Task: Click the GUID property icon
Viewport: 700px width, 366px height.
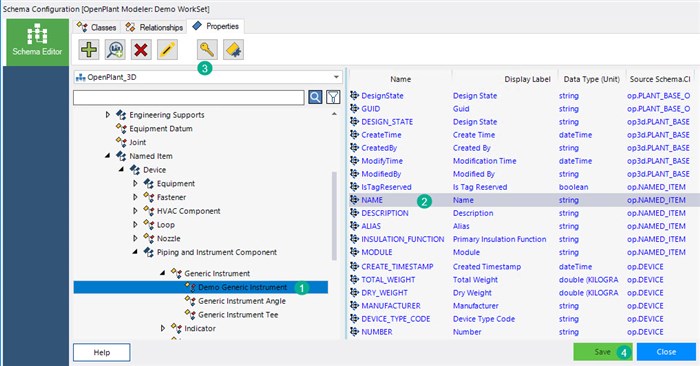Action: 354,108
